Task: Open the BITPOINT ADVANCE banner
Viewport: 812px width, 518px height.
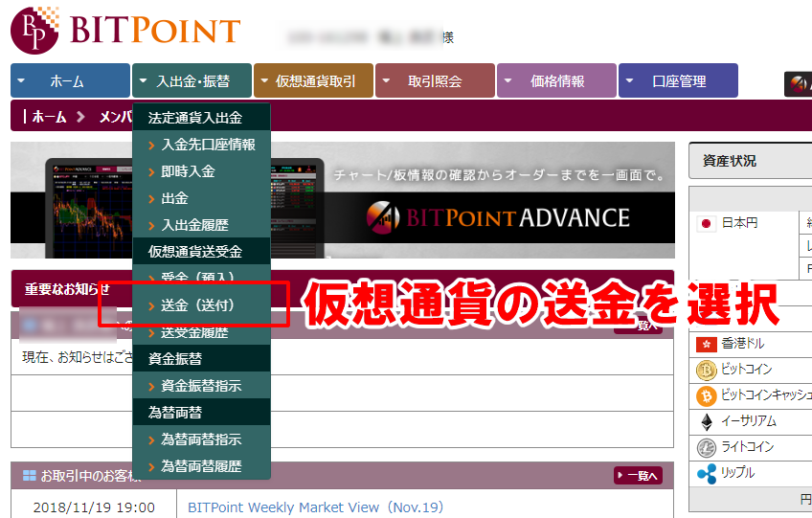Action: pos(342,200)
